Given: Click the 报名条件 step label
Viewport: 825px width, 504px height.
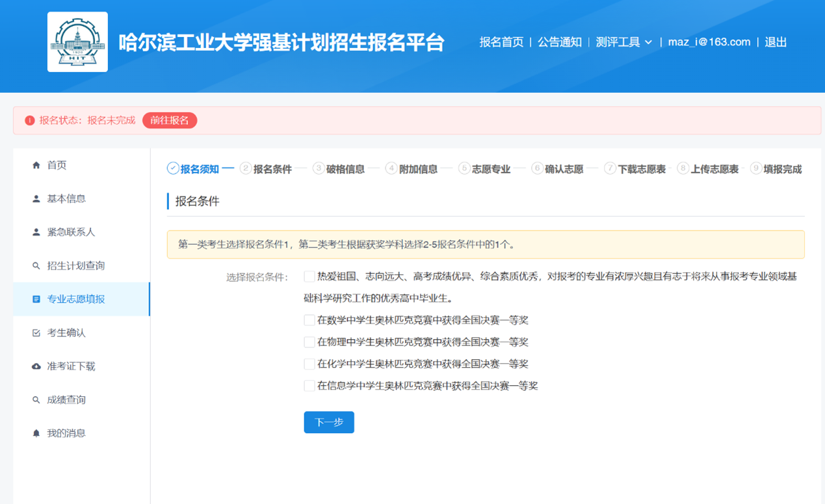Looking at the screenshot, I should [272, 169].
